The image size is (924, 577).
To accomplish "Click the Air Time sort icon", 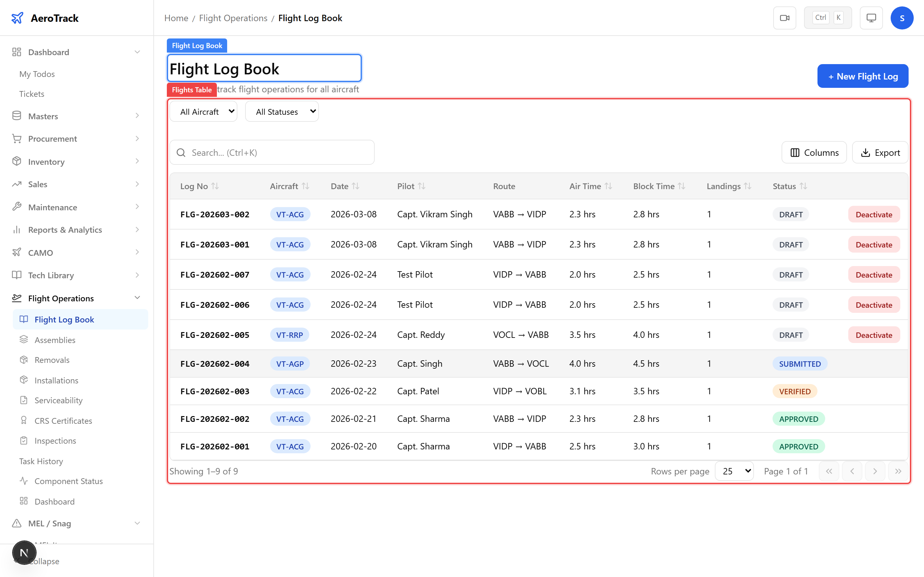I will [608, 186].
